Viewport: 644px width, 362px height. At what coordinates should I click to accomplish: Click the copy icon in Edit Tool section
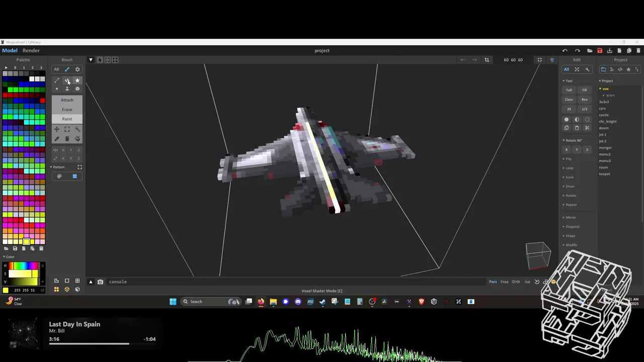[567, 128]
